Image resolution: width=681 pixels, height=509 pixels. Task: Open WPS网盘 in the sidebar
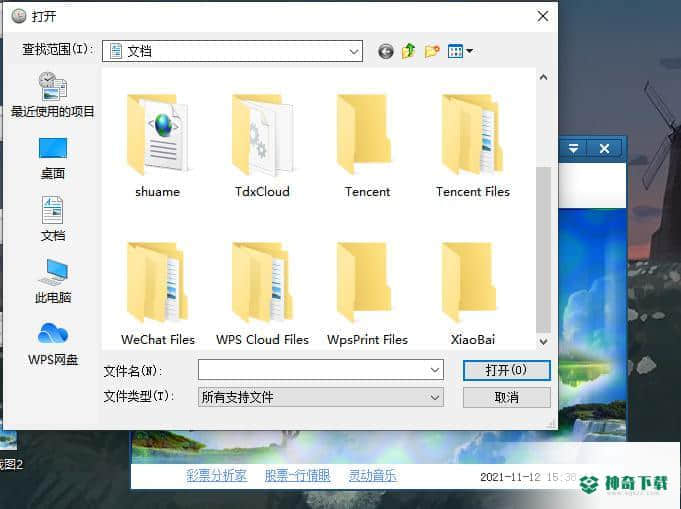[x=53, y=344]
